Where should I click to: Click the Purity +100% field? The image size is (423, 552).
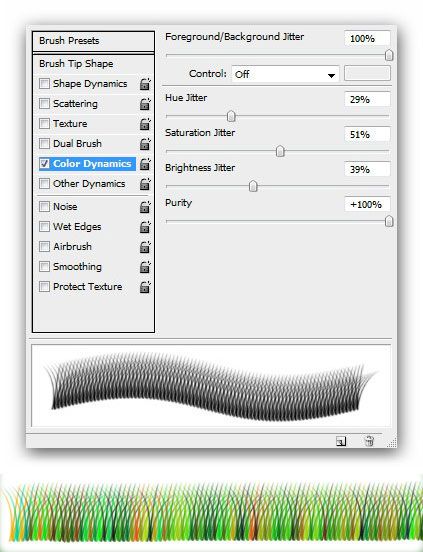pyautogui.click(x=367, y=204)
